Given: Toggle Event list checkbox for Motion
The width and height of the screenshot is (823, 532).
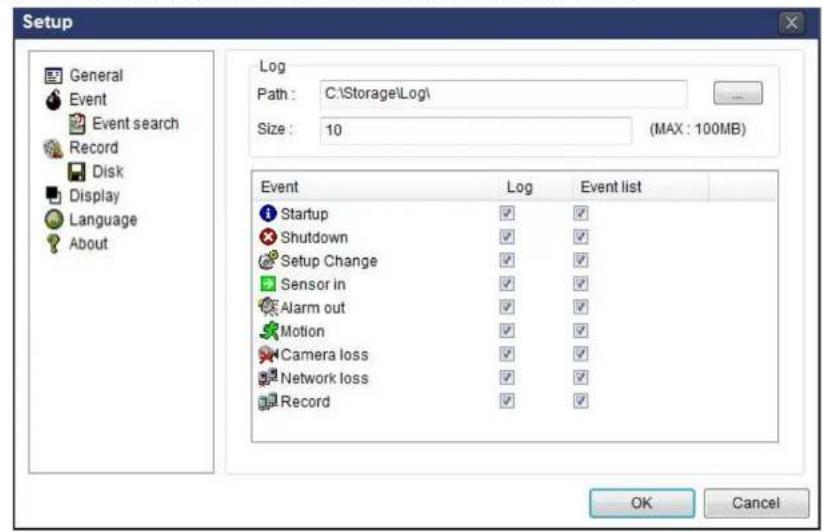Looking at the screenshot, I should point(581,331).
